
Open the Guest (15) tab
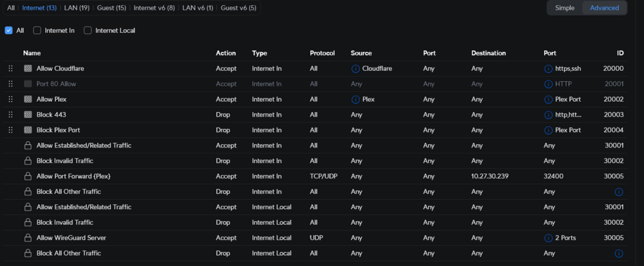point(111,8)
